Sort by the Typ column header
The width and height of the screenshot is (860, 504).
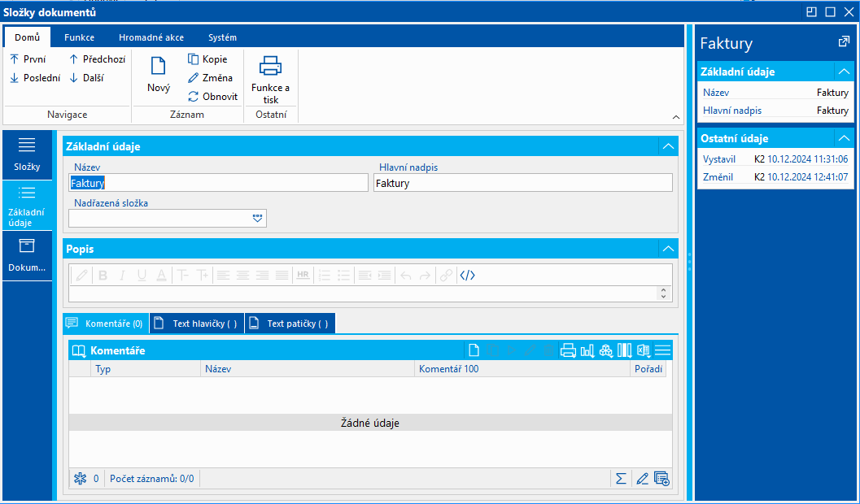(x=146, y=369)
